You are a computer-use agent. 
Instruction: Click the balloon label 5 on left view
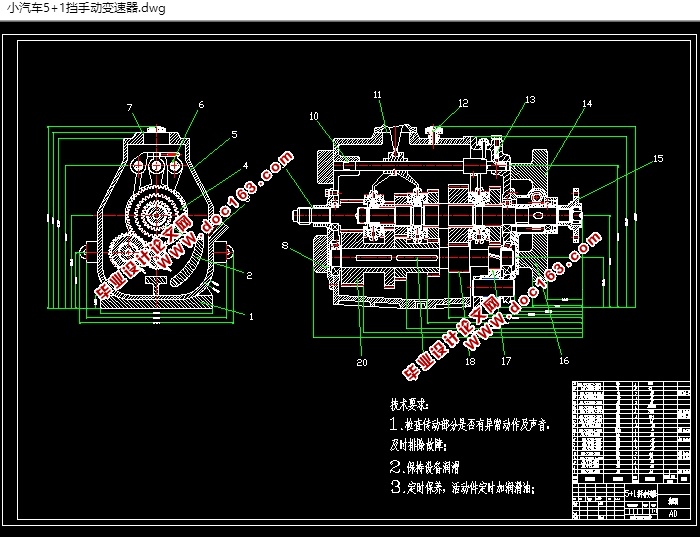click(234, 134)
